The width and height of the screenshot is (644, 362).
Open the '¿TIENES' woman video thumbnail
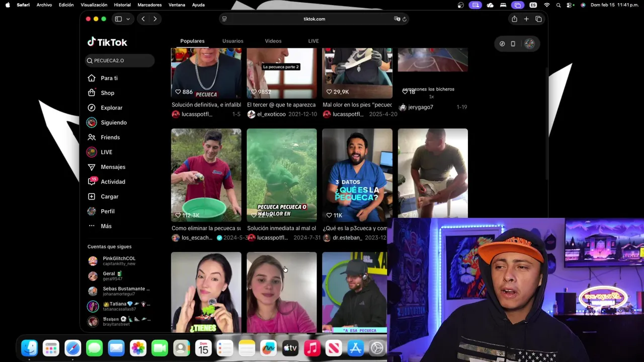coord(206,292)
